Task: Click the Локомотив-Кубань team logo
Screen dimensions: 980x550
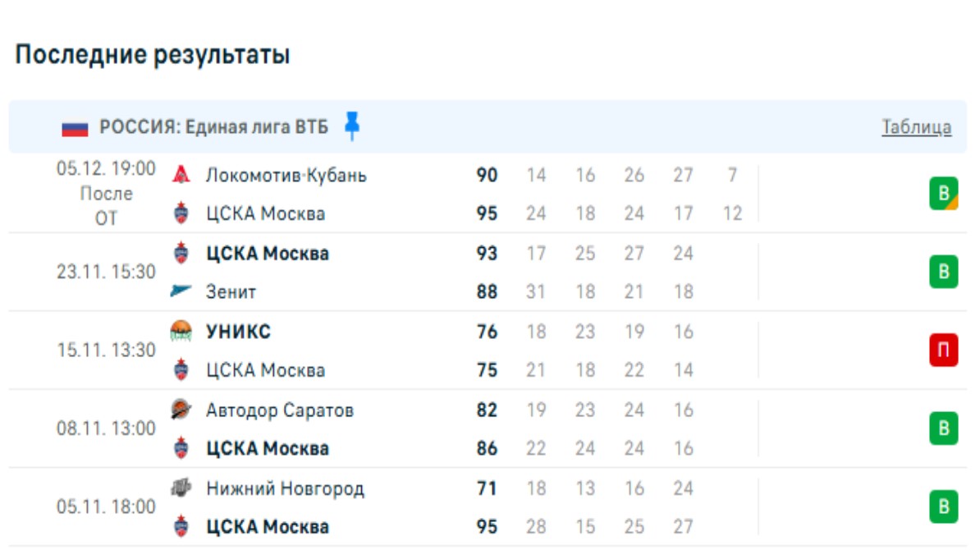Action: click(x=181, y=175)
